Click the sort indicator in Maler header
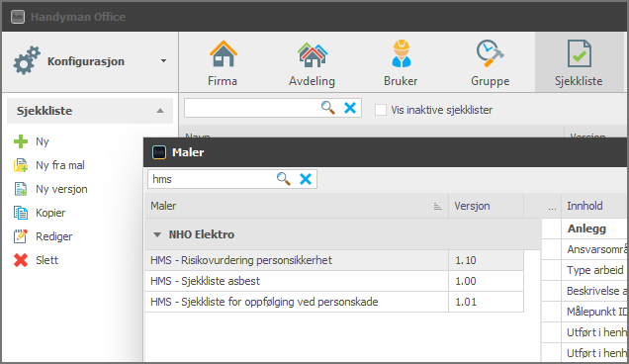The height and width of the screenshot is (364, 629). (x=438, y=207)
